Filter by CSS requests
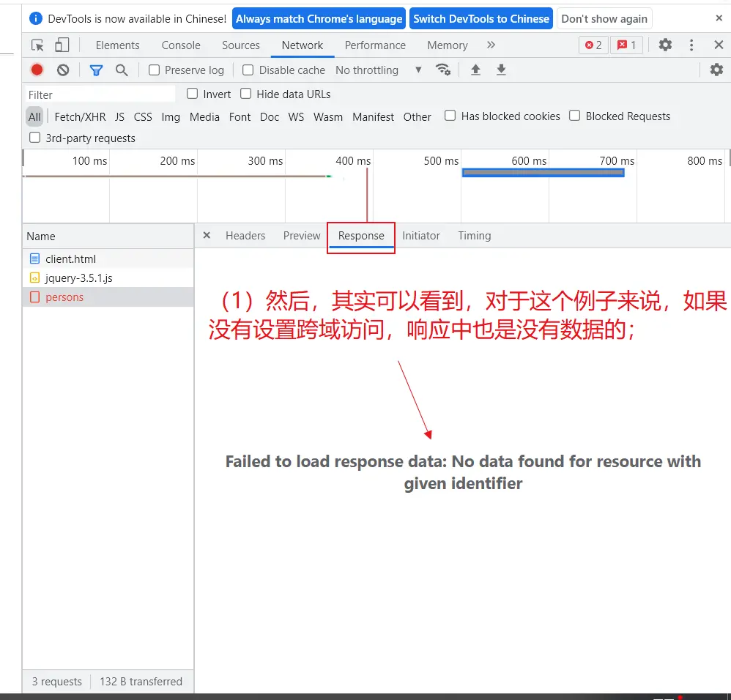Viewport: 731px width, 700px height. pos(143,116)
